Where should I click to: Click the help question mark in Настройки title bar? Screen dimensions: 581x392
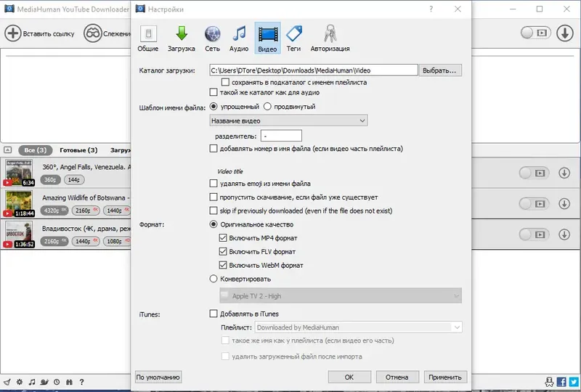click(x=431, y=9)
